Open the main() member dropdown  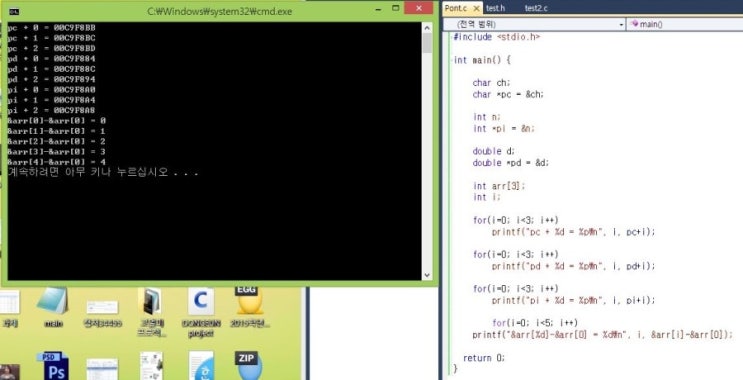685,24
